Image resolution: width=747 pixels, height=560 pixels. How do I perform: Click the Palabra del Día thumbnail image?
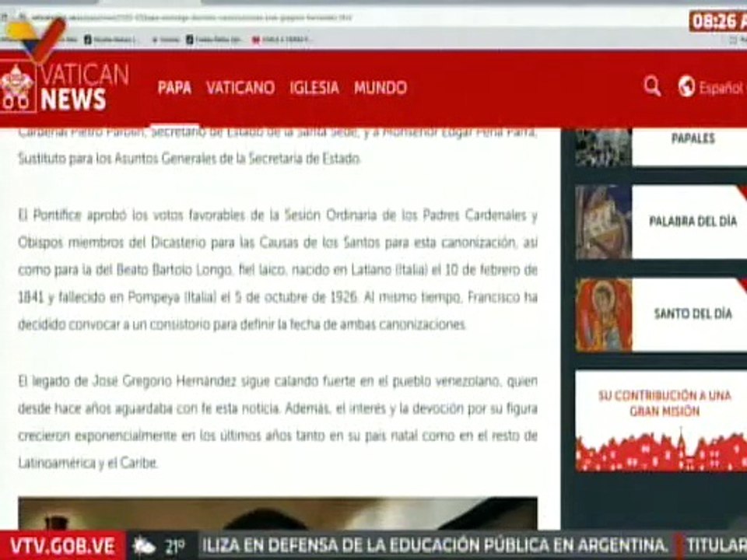(604, 222)
